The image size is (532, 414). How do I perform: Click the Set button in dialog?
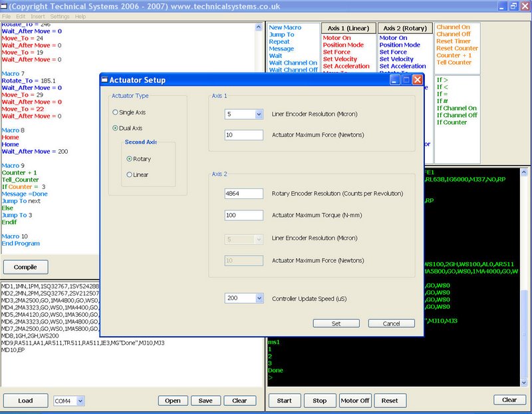pos(336,323)
